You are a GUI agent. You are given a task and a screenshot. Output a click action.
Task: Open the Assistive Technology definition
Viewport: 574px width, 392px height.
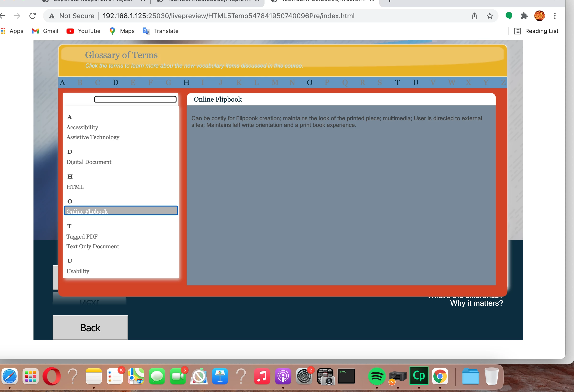coord(93,137)
